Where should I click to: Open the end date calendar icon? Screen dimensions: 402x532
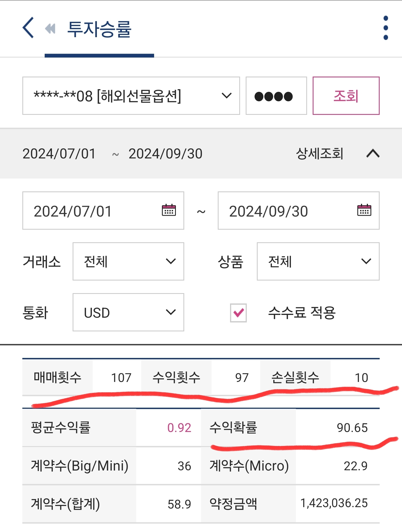(x=364, y=210)
